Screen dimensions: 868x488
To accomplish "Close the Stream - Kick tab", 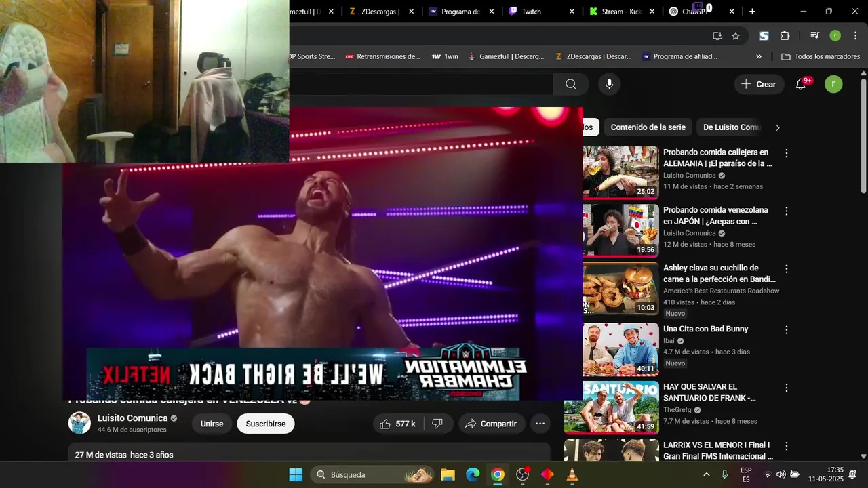I will [x=652, y=12].
